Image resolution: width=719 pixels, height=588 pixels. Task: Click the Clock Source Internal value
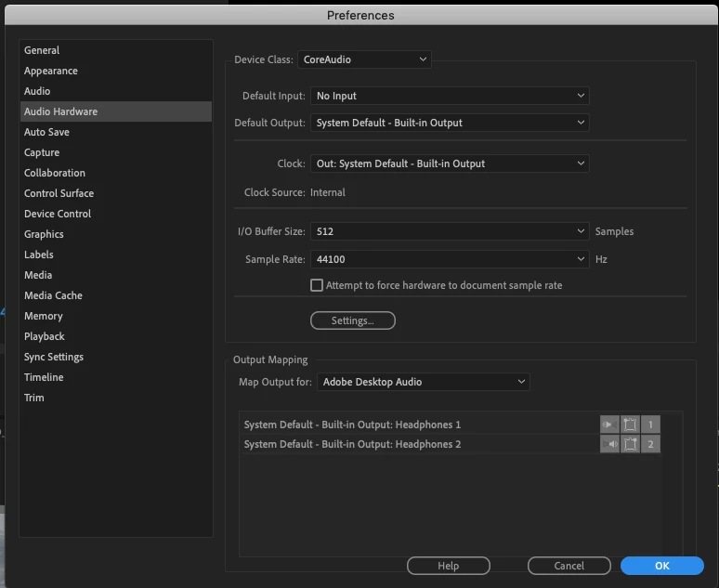point(327,192)
